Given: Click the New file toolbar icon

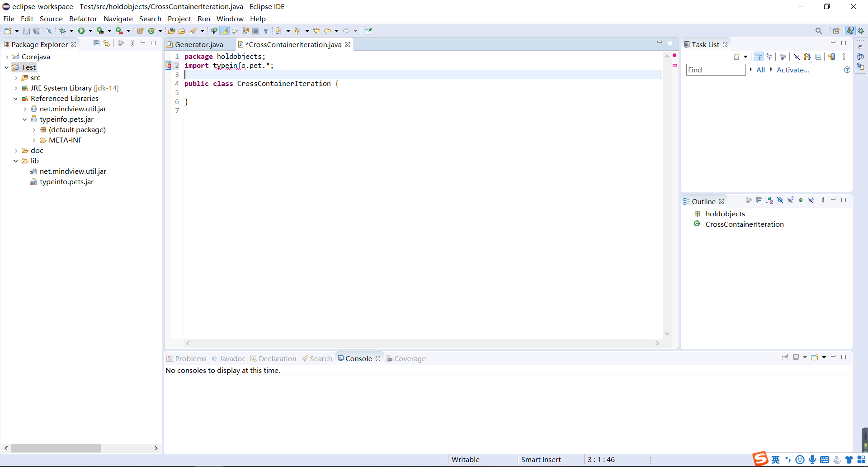Looking at the screenshot, I should coord(8,31).
